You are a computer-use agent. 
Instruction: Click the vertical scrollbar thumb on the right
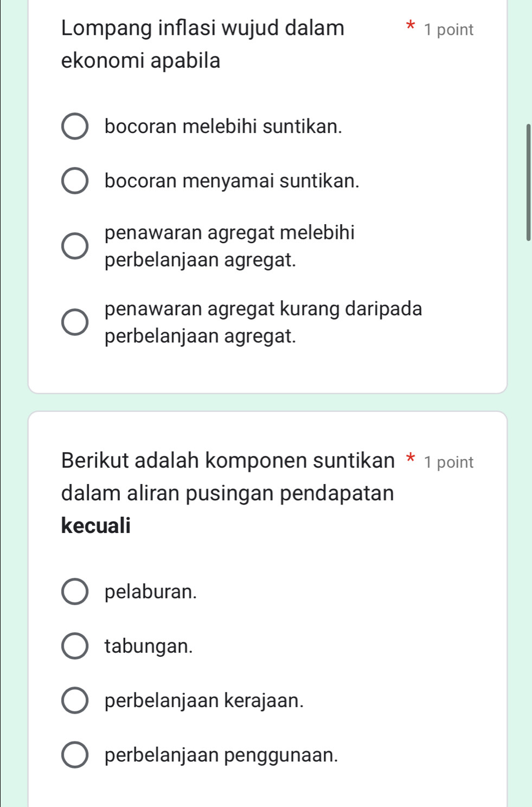point(528,182)
